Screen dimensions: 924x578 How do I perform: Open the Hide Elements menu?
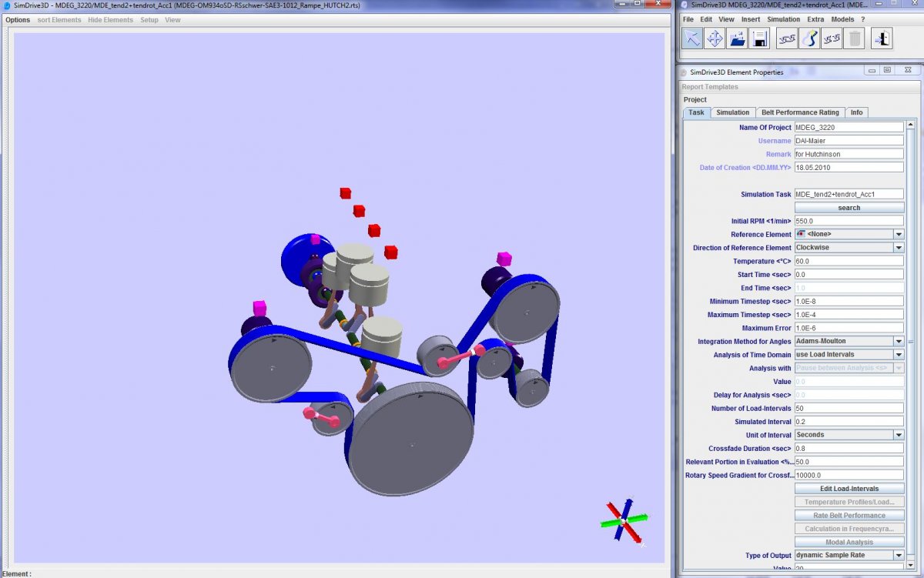(x=110, y=20)
